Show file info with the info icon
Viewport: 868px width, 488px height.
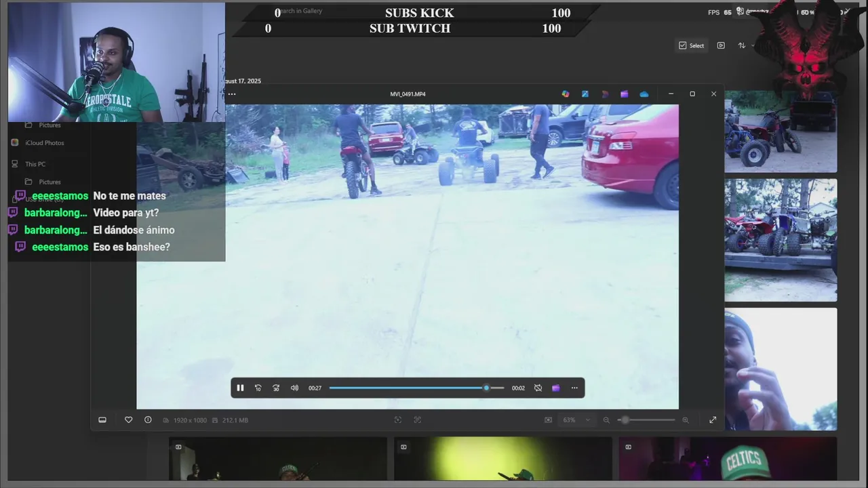coord(148,420)
